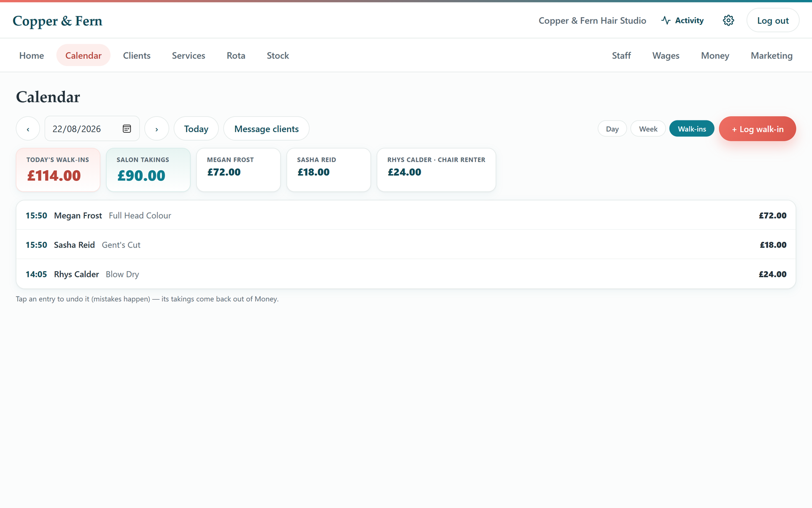Open Message clients

pos(266,129)
